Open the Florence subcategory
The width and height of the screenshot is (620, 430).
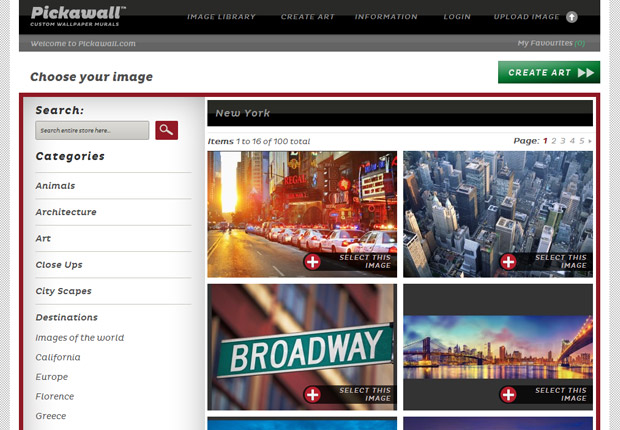[55, 396]
